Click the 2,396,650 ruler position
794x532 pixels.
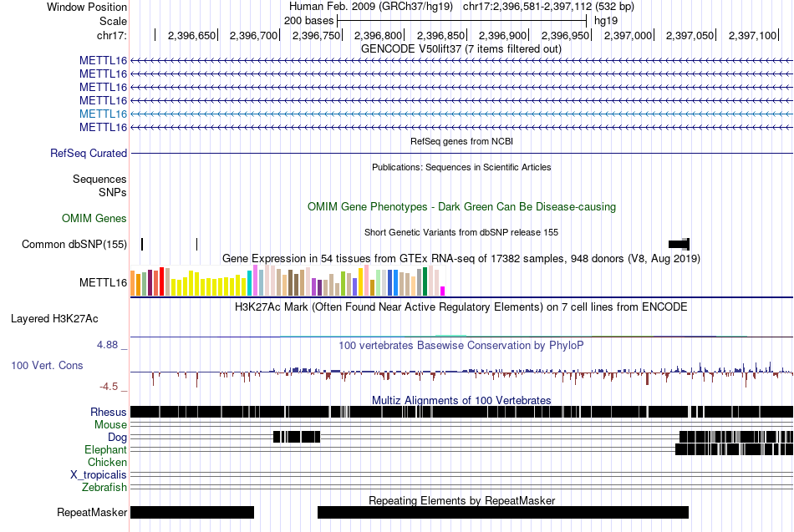point(192,35)
